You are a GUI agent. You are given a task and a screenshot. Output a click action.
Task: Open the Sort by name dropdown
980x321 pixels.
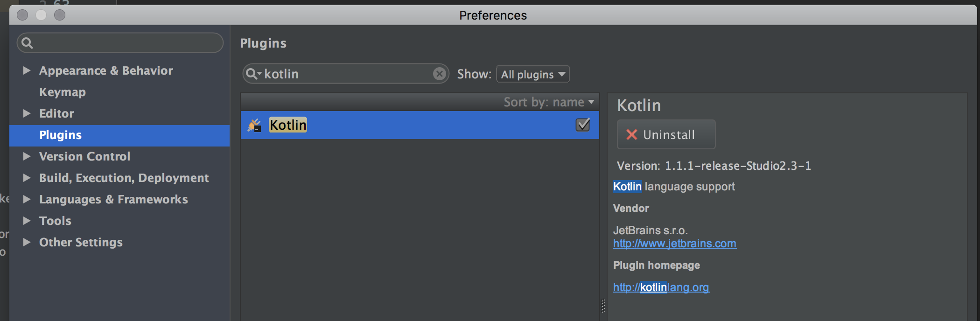pos(549,102)
